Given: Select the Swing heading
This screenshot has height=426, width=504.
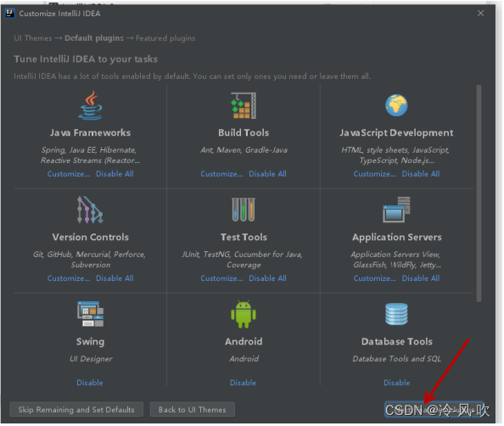Looking at the screenshot, I should (x=90, y=342).
